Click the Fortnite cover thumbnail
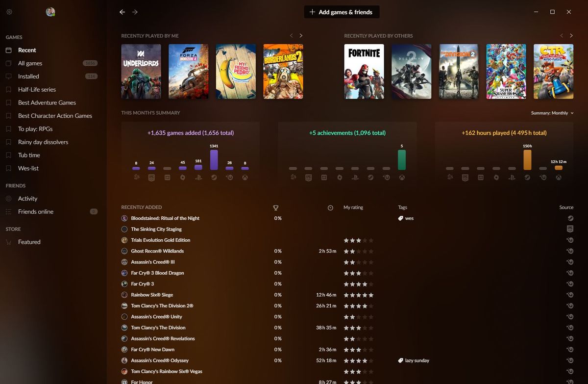588x384 pixels. [x=364, y=71]
